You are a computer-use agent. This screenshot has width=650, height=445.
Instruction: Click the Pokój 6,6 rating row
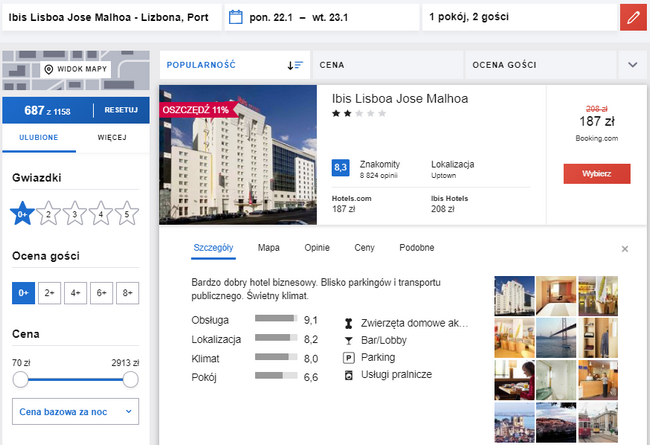pos(255,377)
